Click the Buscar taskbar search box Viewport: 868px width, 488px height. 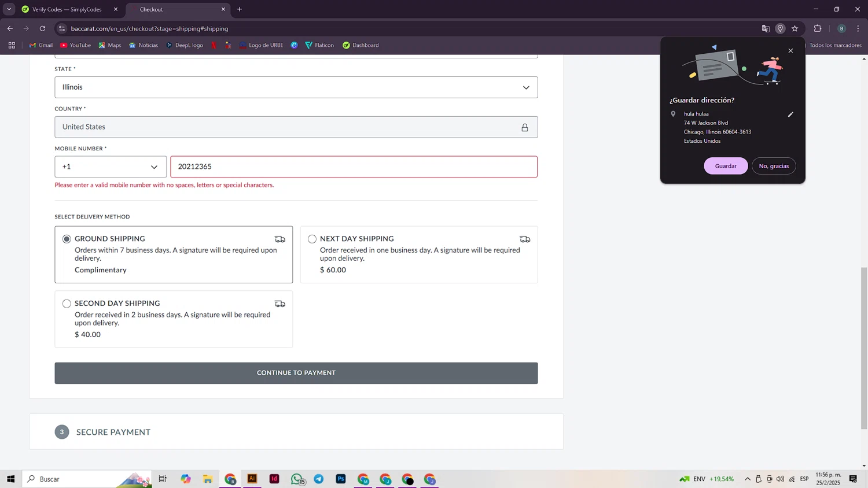(x=87, y=479)
